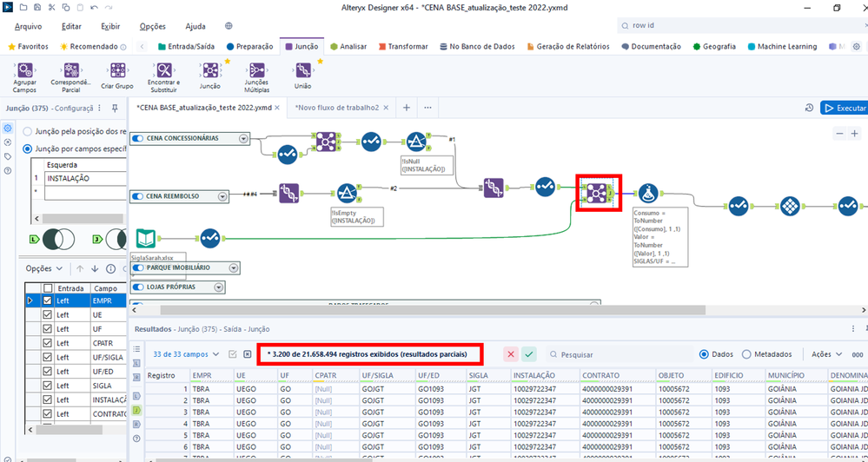
Task: Click the highlighted Junção node on canvas
Action: point(596,192)
